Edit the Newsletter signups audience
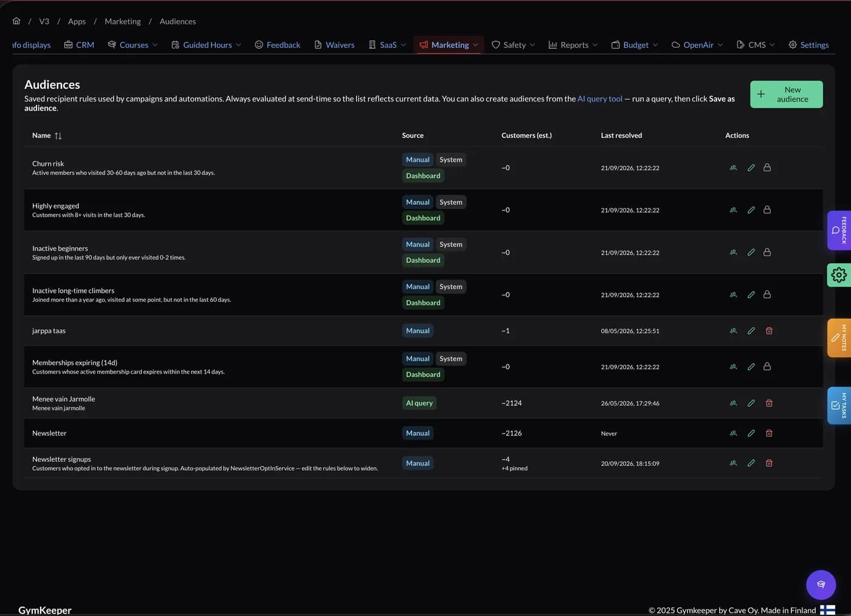 (x=751, y=463)
